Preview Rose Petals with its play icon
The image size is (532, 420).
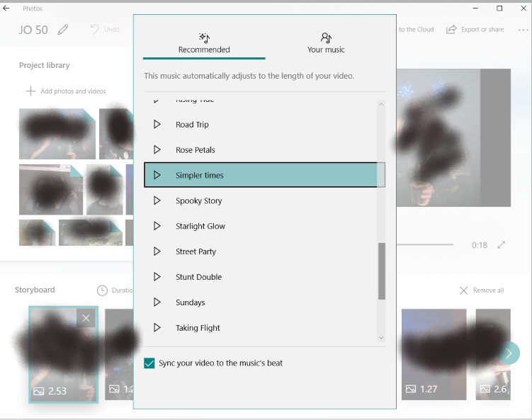click(x=157, y=149)
